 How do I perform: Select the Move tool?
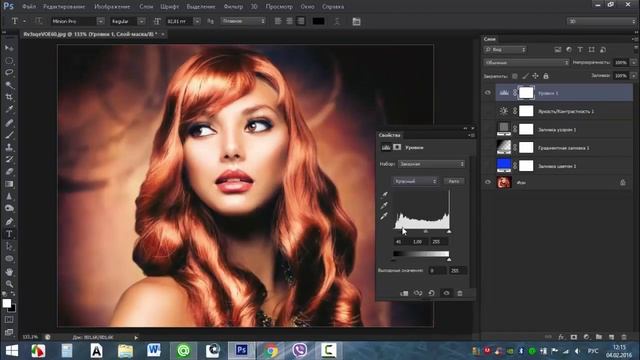click(9, 48)
